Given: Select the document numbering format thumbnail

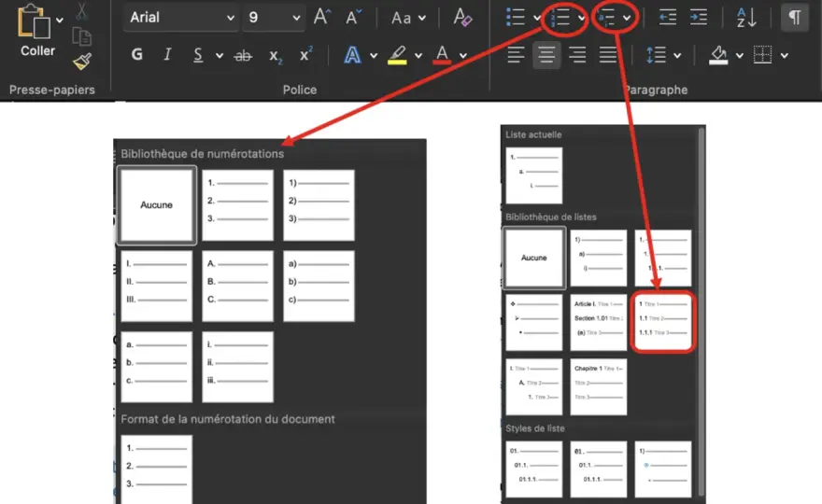Looking at the screenshot, I should pyautogui.click(x=157, y=469).
